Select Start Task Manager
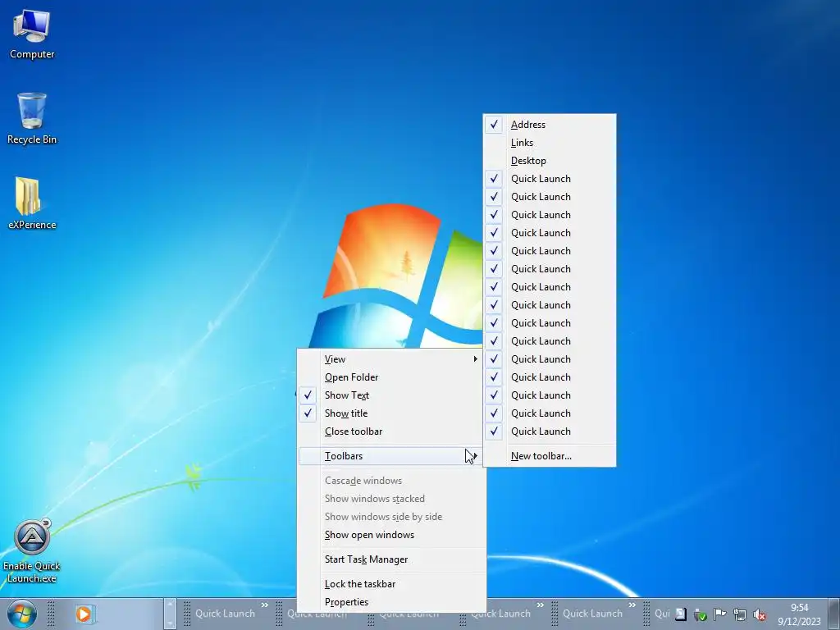This screenshot has height=630, width=840. (x=391, y=559)
